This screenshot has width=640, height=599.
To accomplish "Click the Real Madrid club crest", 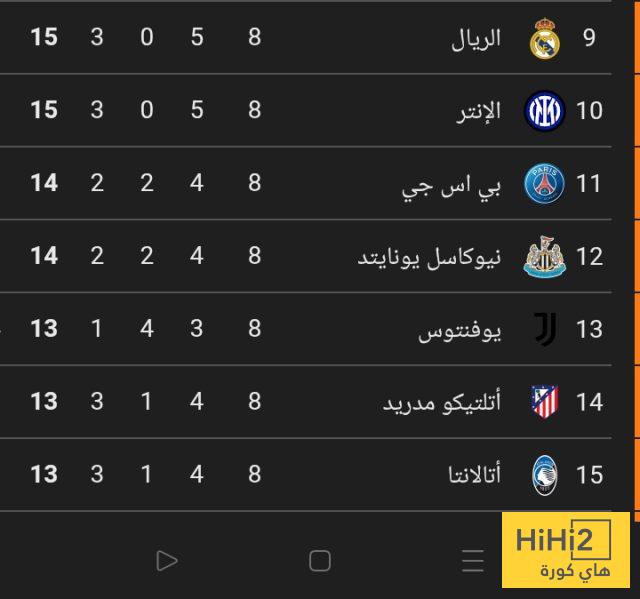I will click(x=545, y=38).
